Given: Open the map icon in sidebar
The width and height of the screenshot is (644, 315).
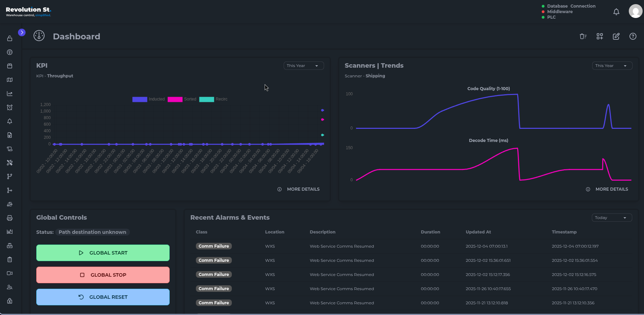Looking at the screenshot, I should coord(10,80).
